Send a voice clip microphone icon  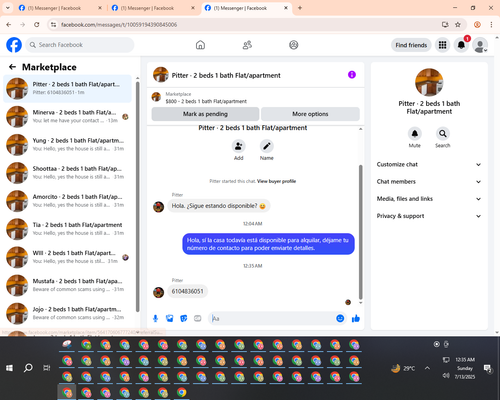[155, 319]
